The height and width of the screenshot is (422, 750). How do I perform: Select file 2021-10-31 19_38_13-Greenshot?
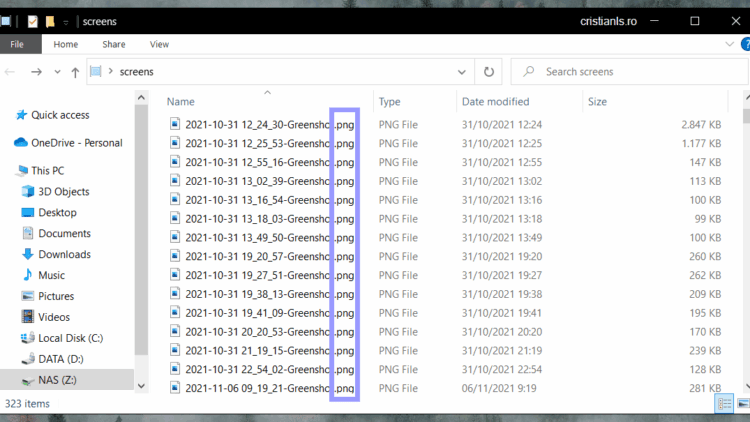click(x=270, y=294)
